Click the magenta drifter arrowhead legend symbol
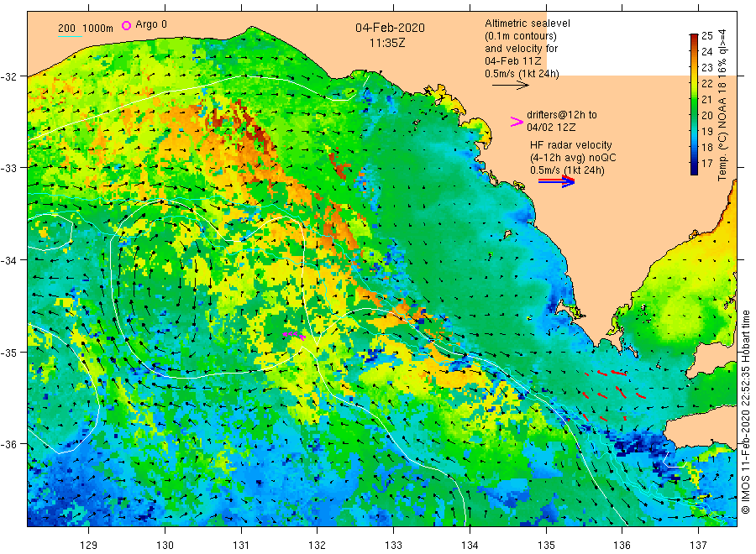The width and height of the screenshot is (756, 554). tap(517, 122)
